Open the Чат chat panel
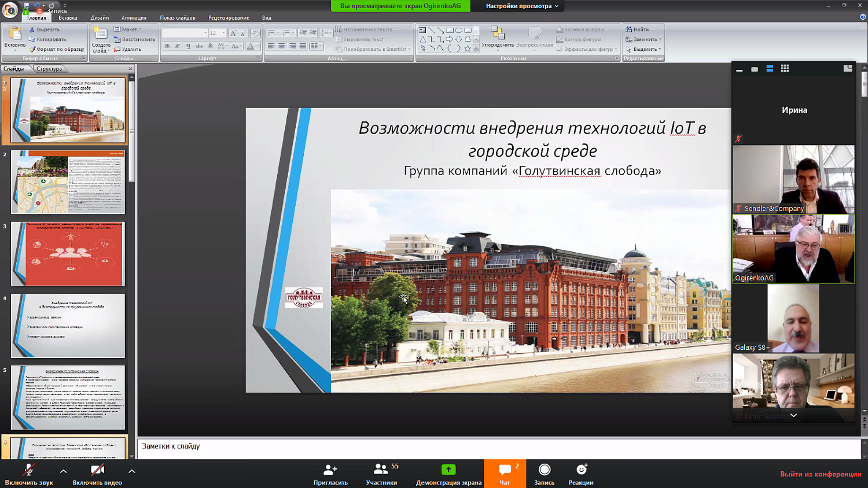 pyautogui.click(x=505, y=474)
